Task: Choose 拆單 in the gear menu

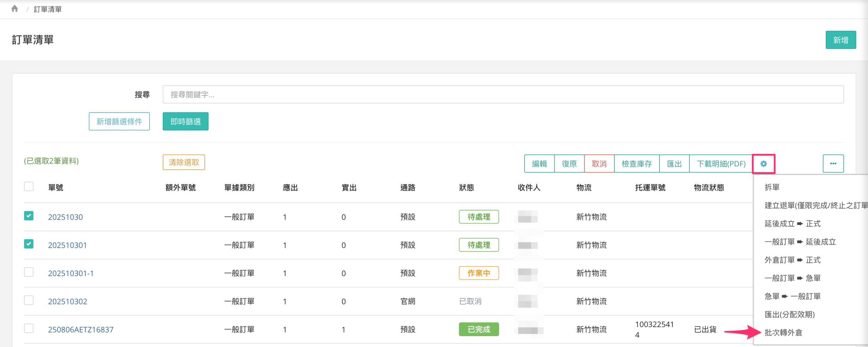Action: pos(772,187)
